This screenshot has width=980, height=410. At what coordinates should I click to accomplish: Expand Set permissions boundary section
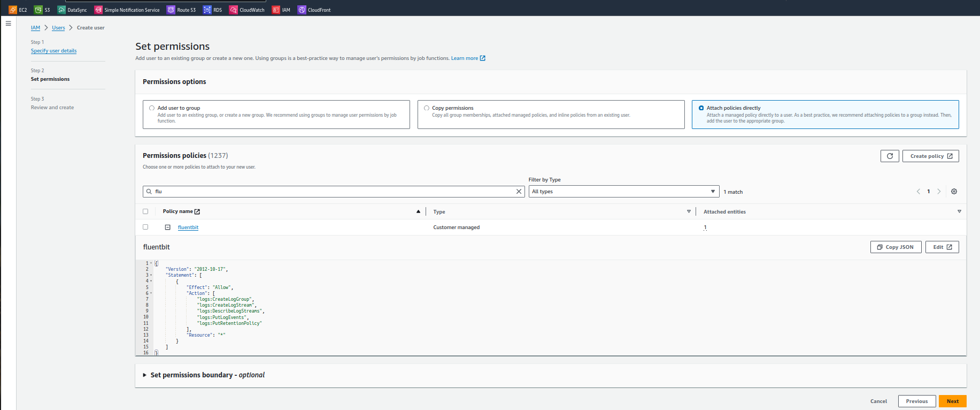point(145,375)
